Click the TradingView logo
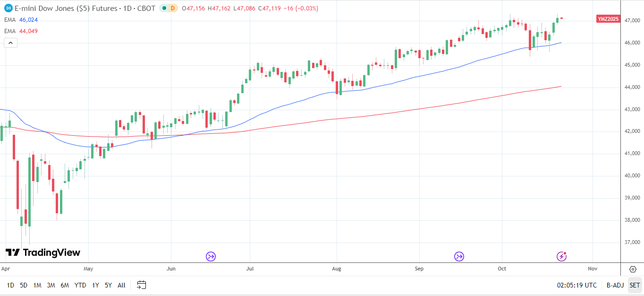The width and height of the screenshot is (644, 296). (43, 252)
